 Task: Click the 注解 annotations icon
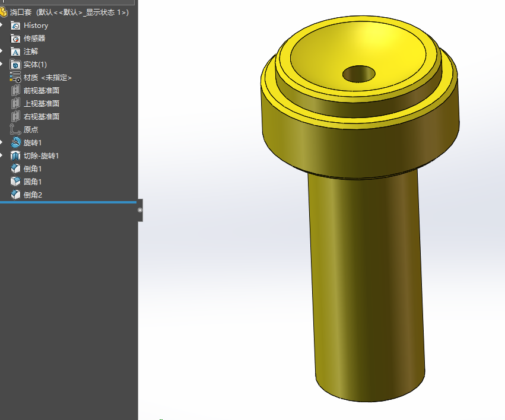pos(15,52)
